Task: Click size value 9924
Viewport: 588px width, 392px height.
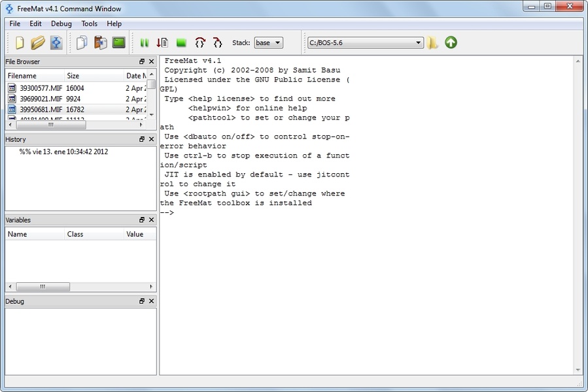Action: 73,99
